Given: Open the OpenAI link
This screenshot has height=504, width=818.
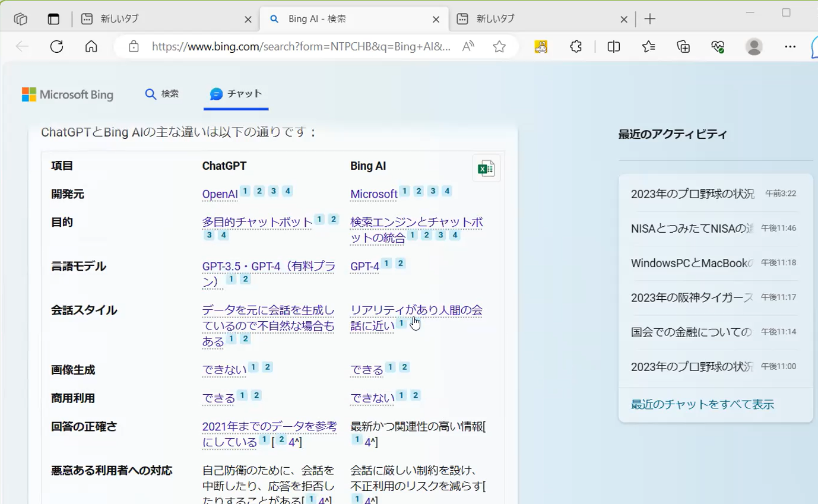Looking at the screenshot, I should (220, 194).
